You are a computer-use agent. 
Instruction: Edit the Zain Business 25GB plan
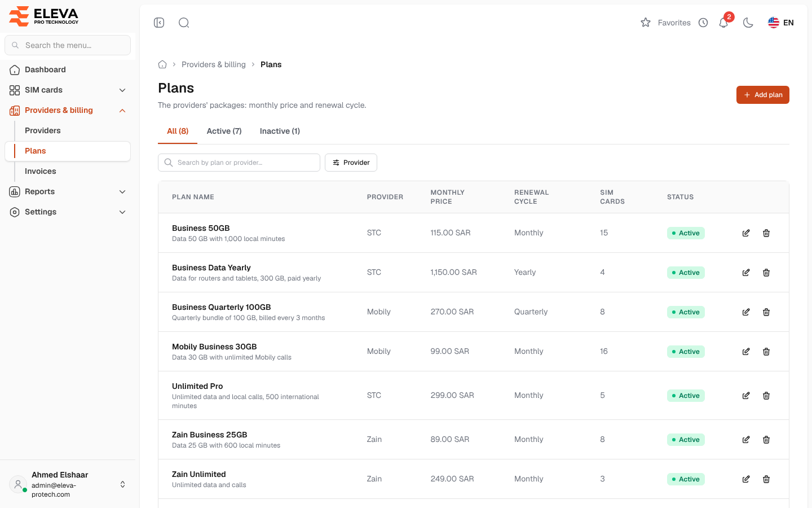click(x=746, y=440)
